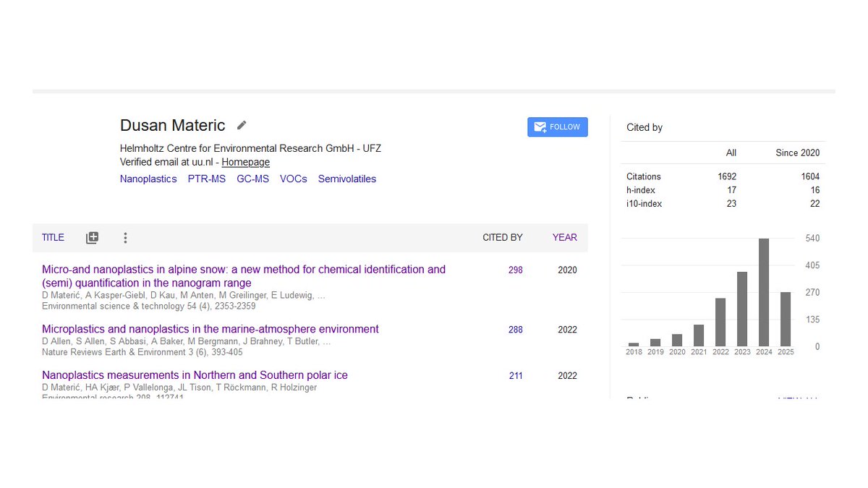Screen dimensions: 868x488
Task: Select the GC-MS interest tag
Action: (x=252, y=179)
